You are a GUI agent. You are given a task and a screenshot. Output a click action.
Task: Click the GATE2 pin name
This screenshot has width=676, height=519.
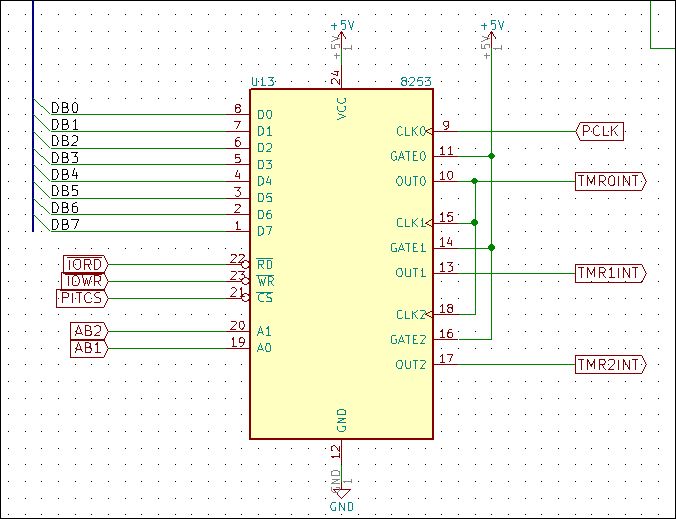[408, 340]
